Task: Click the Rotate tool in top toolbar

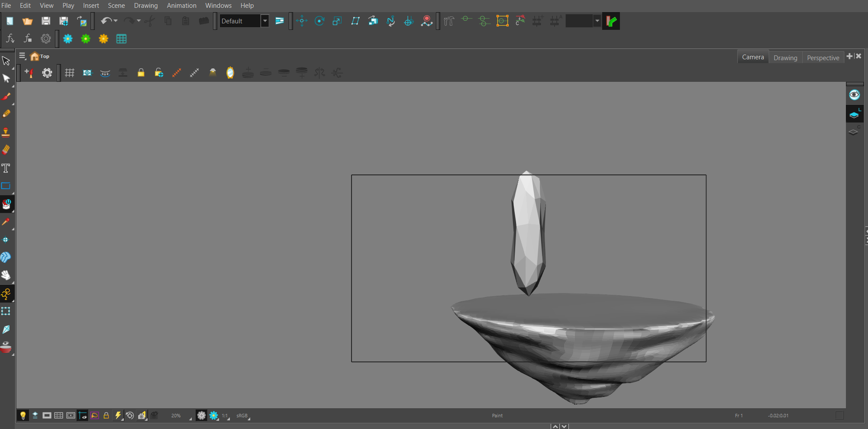Action: click(319, 21)
